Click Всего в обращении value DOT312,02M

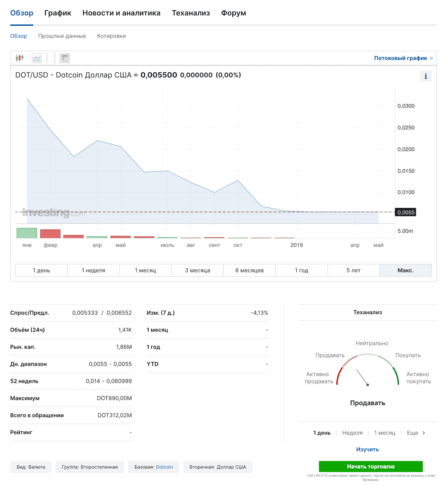pos(115,415)
